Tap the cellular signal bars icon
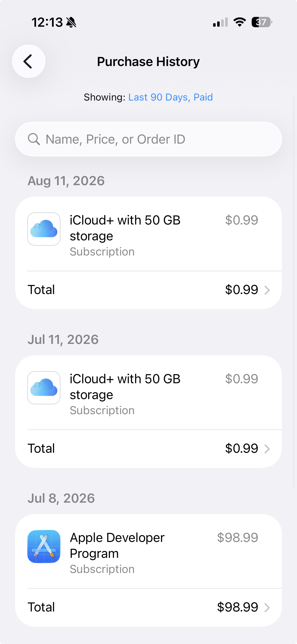 (220, 22)
